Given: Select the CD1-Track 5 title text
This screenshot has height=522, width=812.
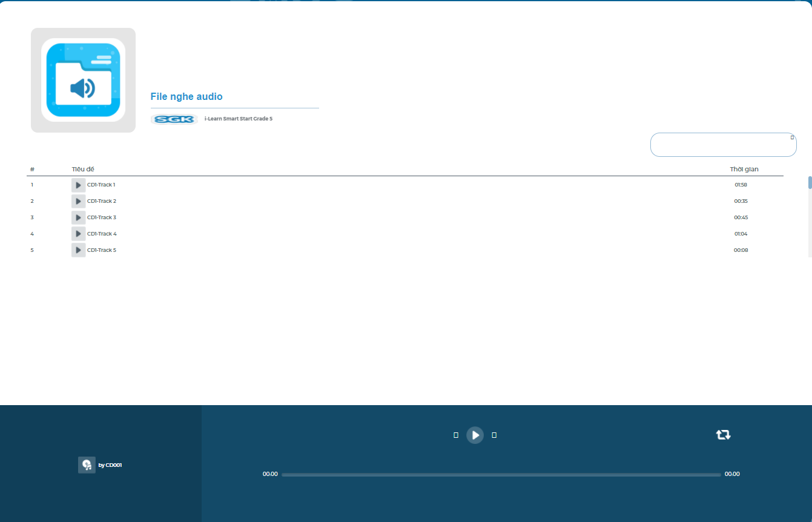Looking at the screenshot, I should [102, 250].
